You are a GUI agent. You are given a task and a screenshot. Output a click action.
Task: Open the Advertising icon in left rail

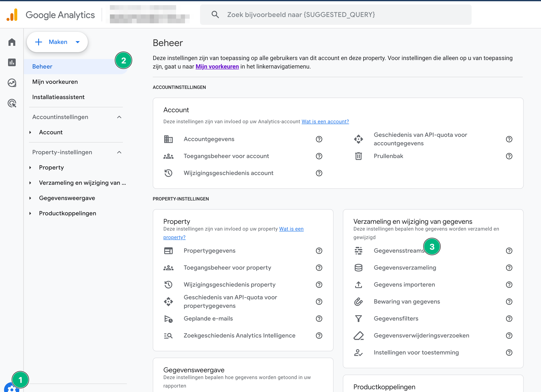[12, 103]
